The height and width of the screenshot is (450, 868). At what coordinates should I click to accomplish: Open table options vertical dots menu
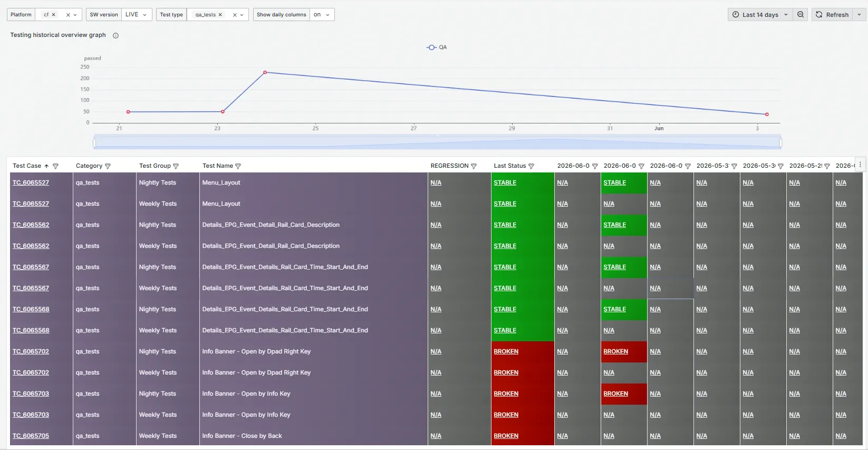coord(860,165)
